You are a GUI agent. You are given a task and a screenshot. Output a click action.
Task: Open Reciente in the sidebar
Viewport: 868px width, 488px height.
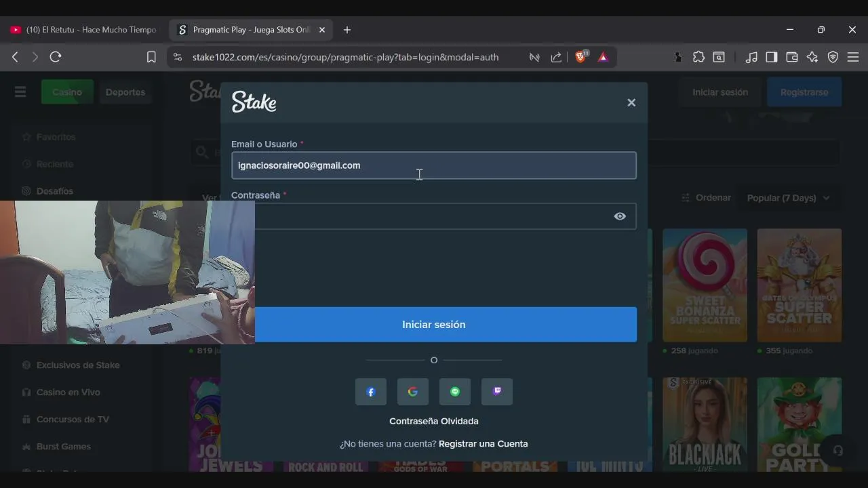click(54, 164)
